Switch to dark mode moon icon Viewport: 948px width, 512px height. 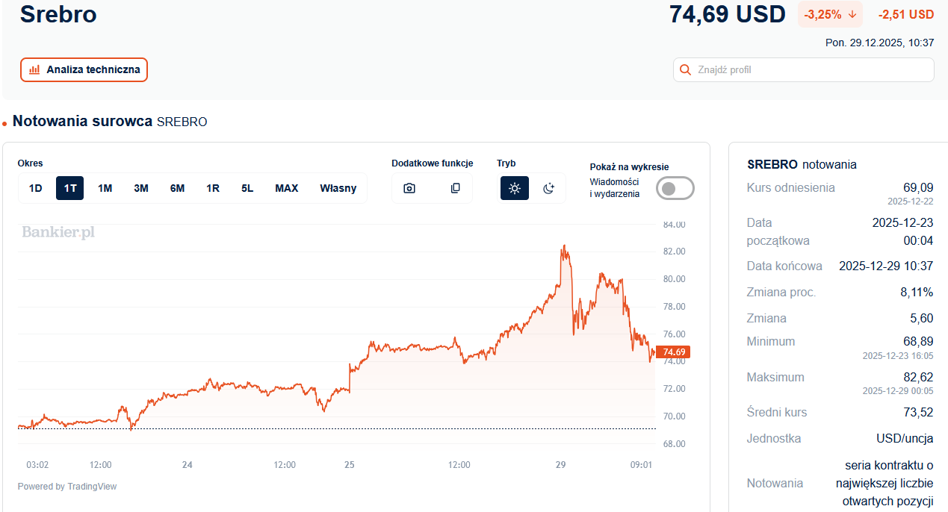(x=548, y=188)
